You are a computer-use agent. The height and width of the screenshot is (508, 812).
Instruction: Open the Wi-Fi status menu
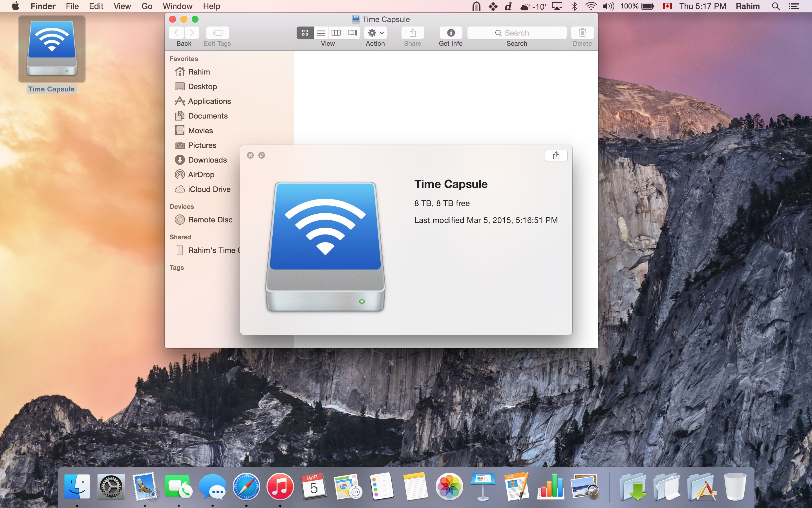pyautogui.click(x=591, y=6)
